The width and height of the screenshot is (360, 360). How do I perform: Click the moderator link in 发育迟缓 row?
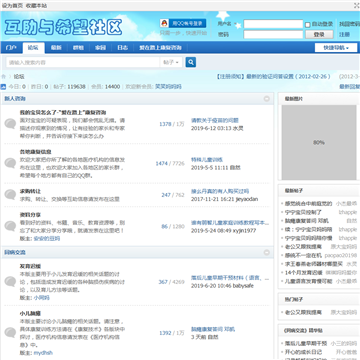[x=41, y=298]
